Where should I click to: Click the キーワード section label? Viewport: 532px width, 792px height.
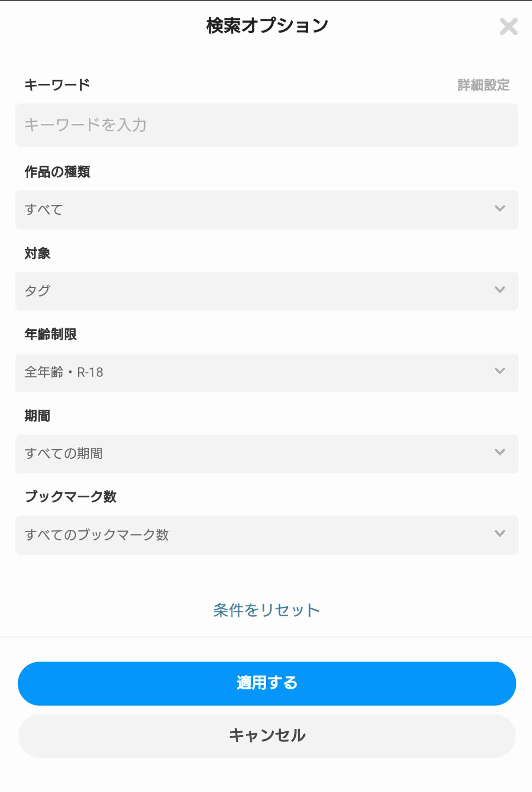57,85
